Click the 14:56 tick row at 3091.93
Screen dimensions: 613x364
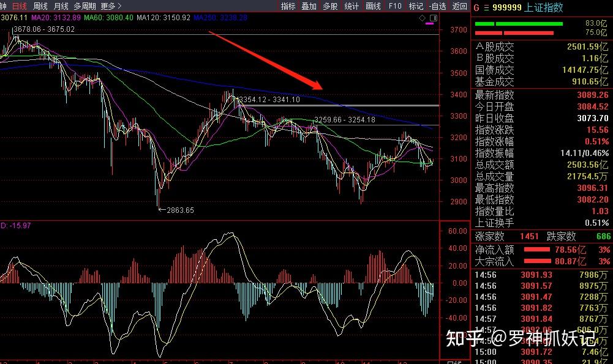(541, 275)
